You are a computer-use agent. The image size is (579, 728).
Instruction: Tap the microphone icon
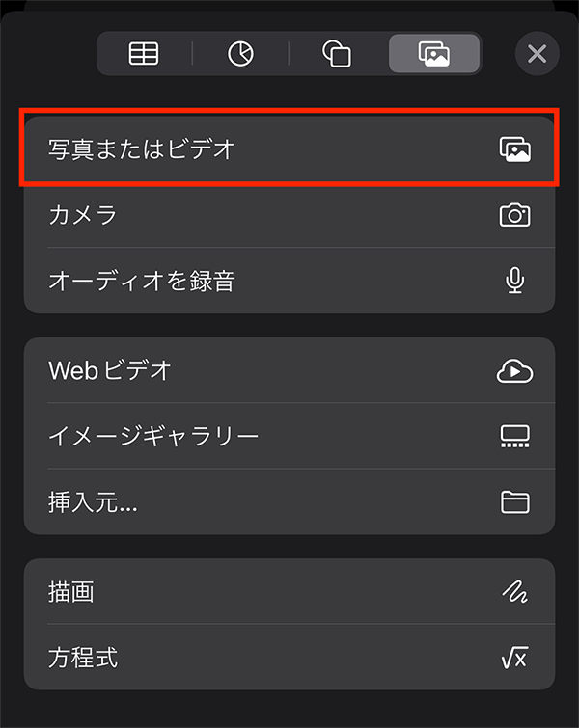click(x=515, y=281)
